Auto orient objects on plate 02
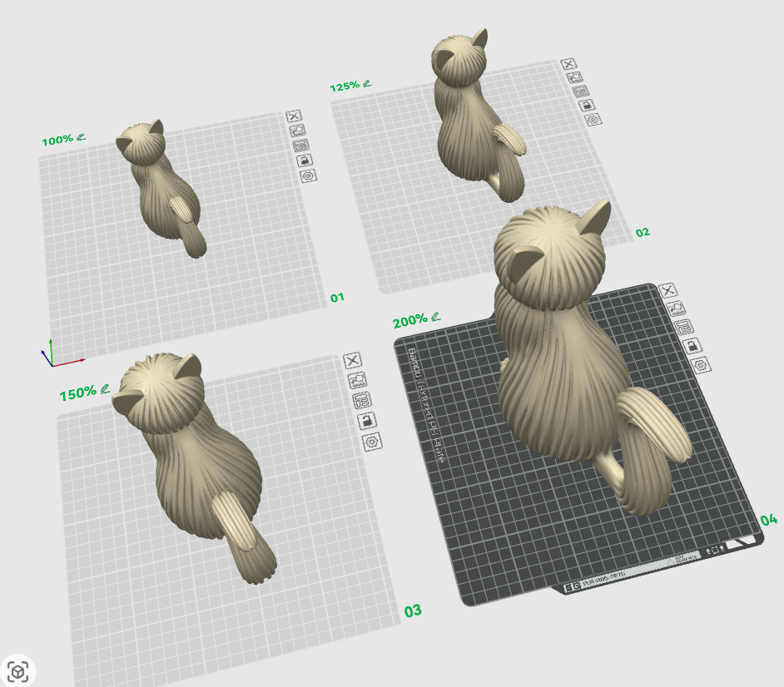The width and height of the screenshot is (784, 687). point(575,77)
